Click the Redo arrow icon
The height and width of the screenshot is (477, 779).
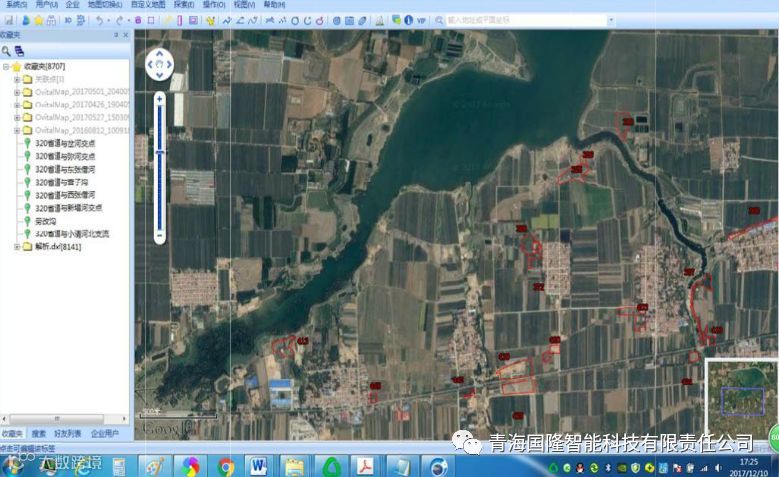[x=119, y=20]
